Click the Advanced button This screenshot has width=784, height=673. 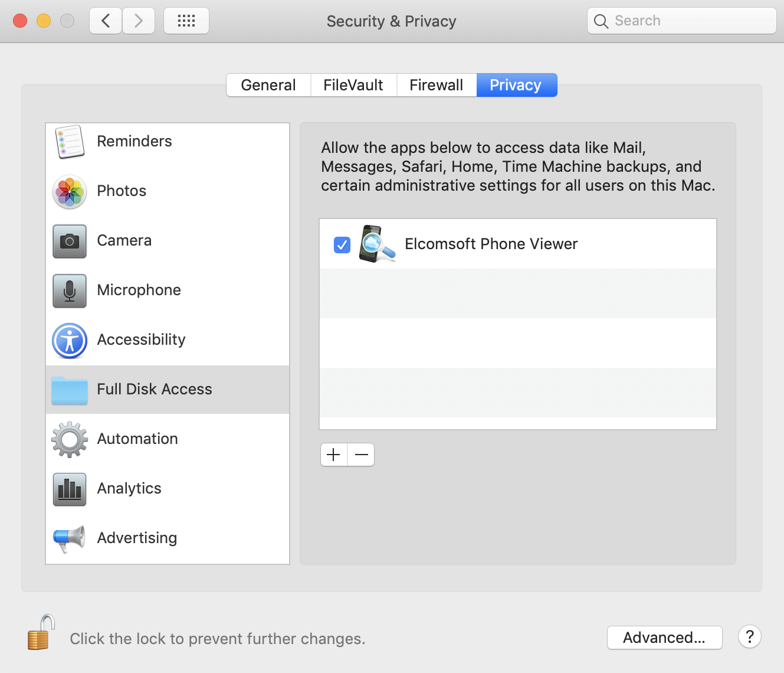tap(664, 638)
